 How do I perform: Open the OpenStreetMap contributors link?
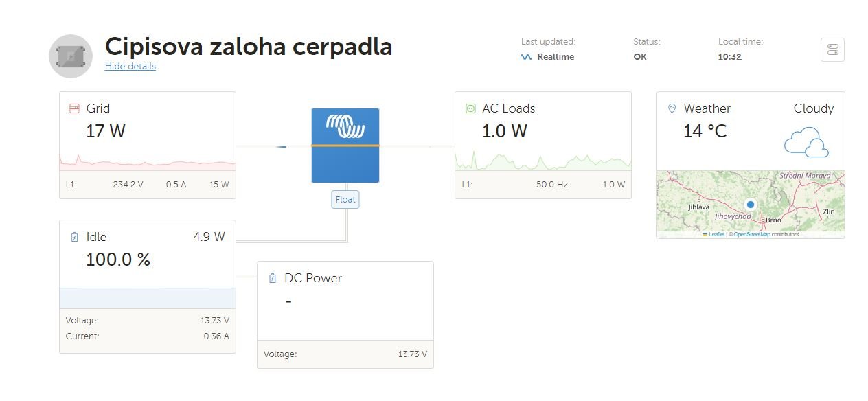(x=751, y=235)
